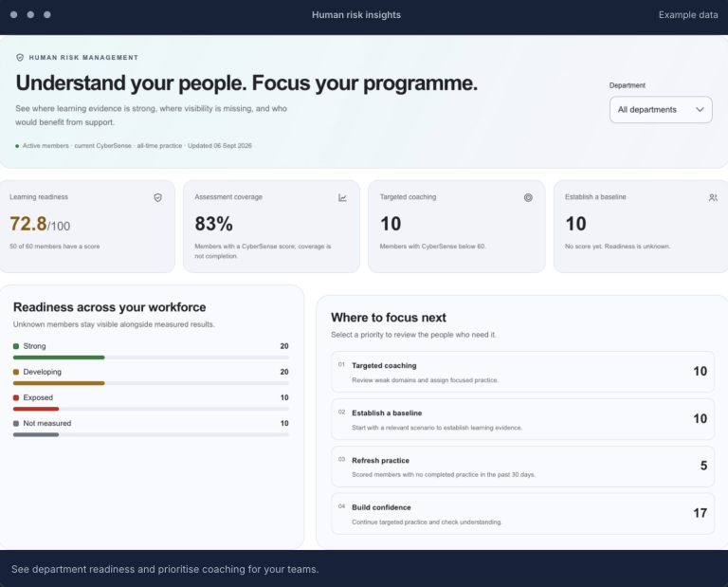Click the 'Human risk insights' window title
Image resolution: width=728 pixels, height=587 pixels.
356,15
